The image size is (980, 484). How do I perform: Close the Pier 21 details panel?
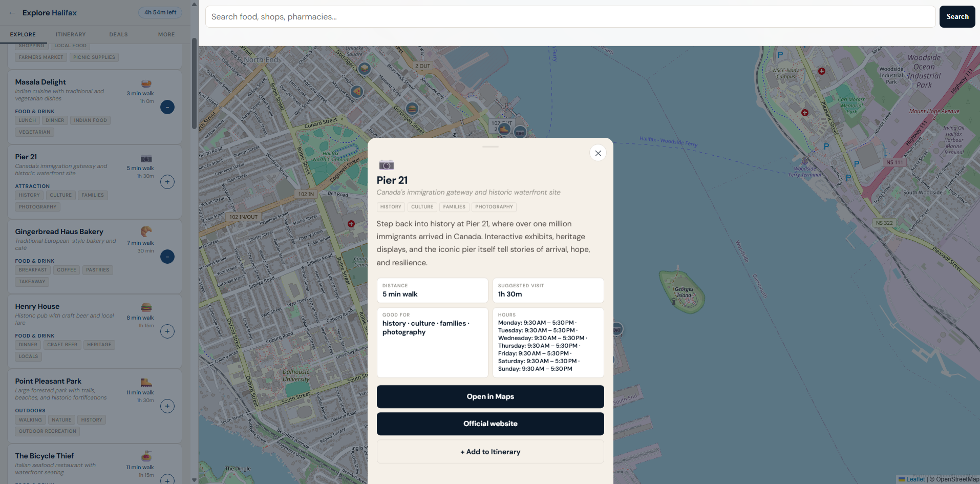[x=598, y=153]
